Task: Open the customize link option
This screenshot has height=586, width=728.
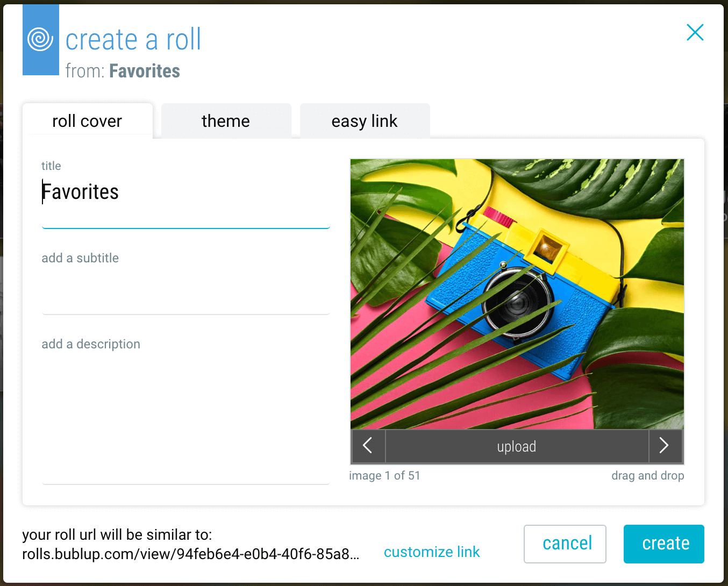Action: click(x=432, y=552)
